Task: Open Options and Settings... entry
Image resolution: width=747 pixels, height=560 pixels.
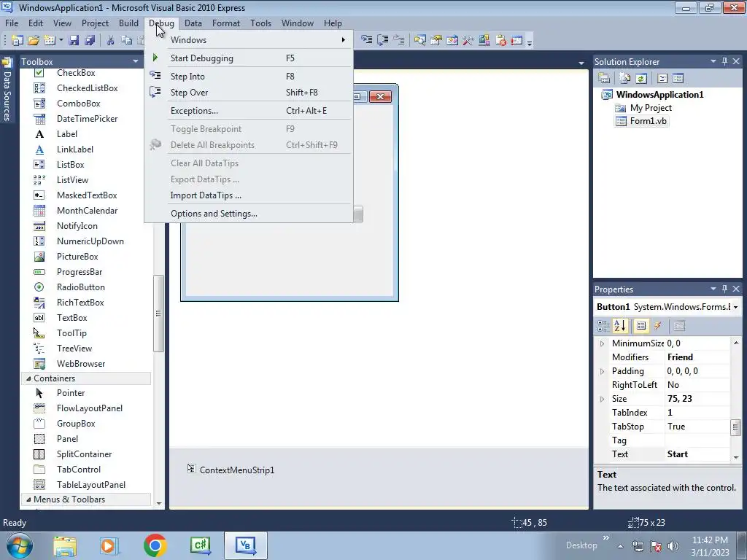Action: [249, 214]
